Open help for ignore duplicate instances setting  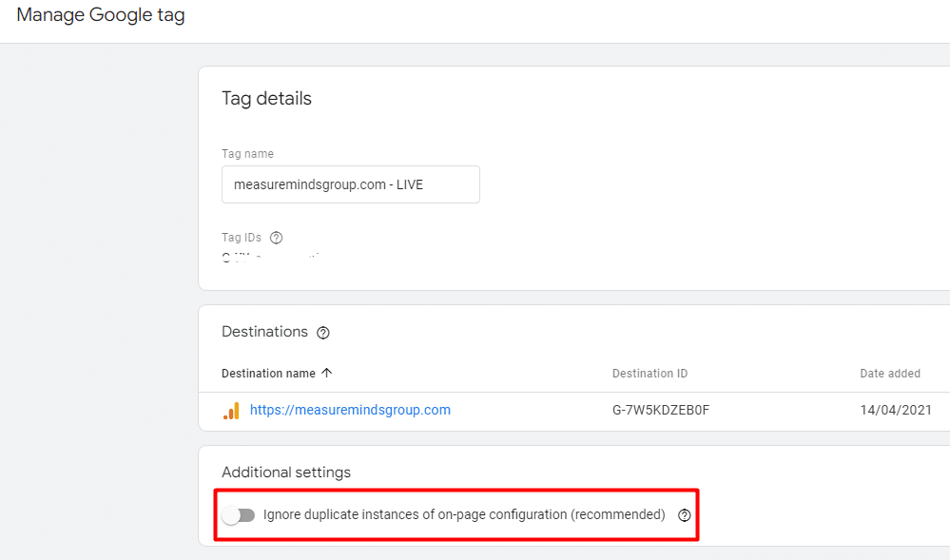684,514
